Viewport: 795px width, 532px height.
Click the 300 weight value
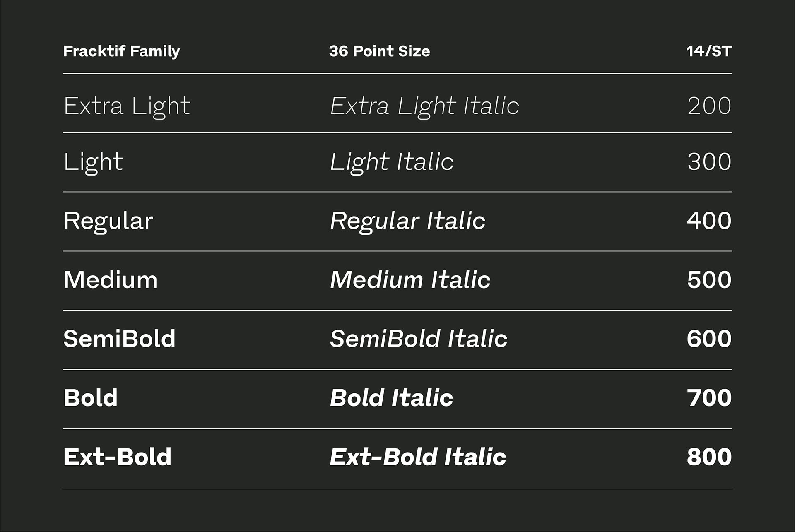pyautogui.click(x=709, y=162)
